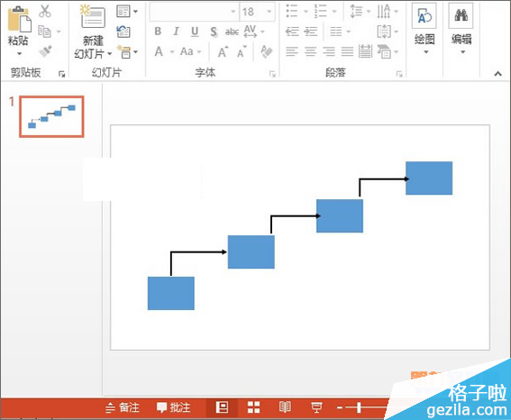Screen dimensions: 511x420
Task: Click the Decrease List Level icon
Action: (292, 32)
